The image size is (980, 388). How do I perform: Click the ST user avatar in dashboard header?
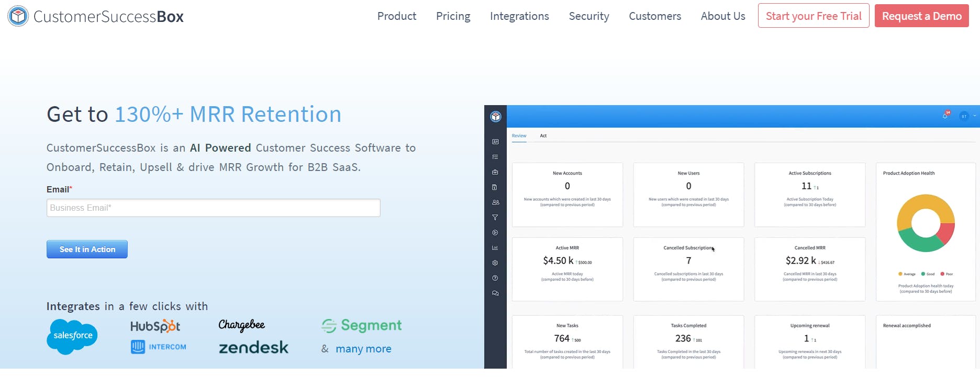click(964, 116)
